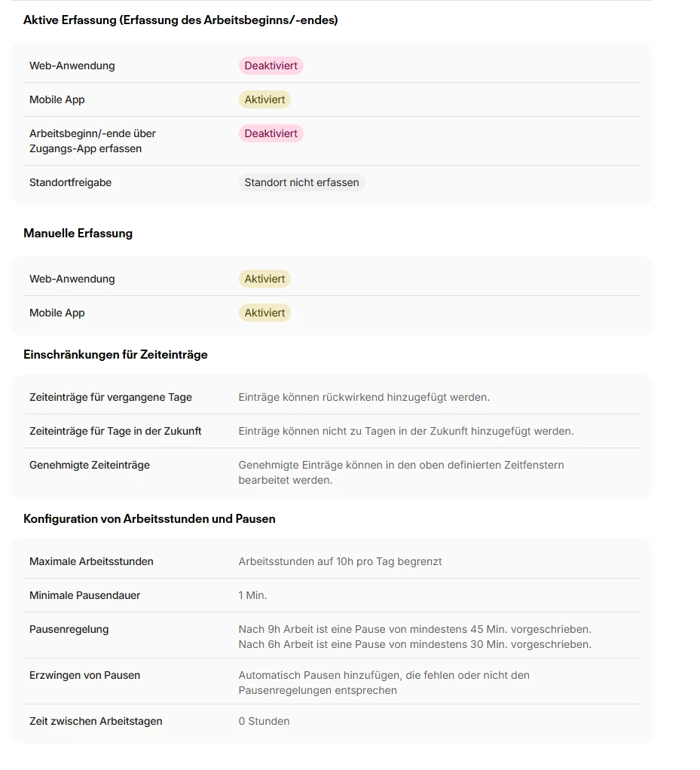Click the 'Erzwingen von Pausen' label
This screenshot has width=700, height=770.
tap(84, 676)
